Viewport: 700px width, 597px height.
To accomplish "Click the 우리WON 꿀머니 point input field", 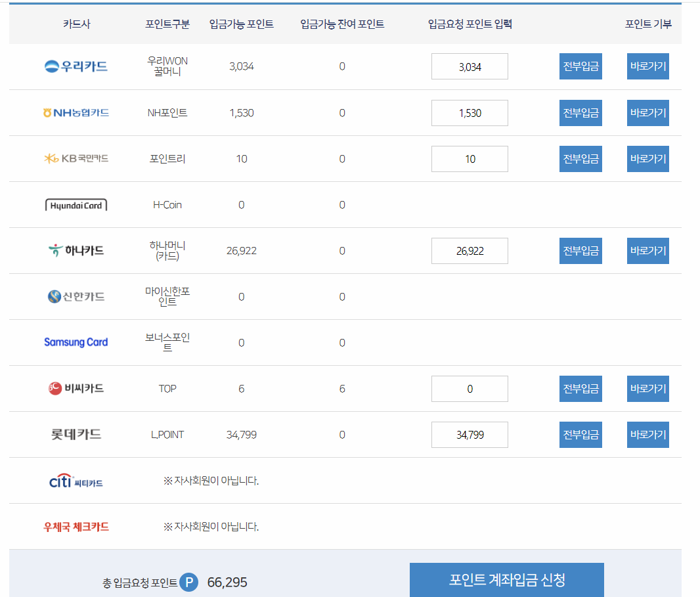I will coord(470,66).
